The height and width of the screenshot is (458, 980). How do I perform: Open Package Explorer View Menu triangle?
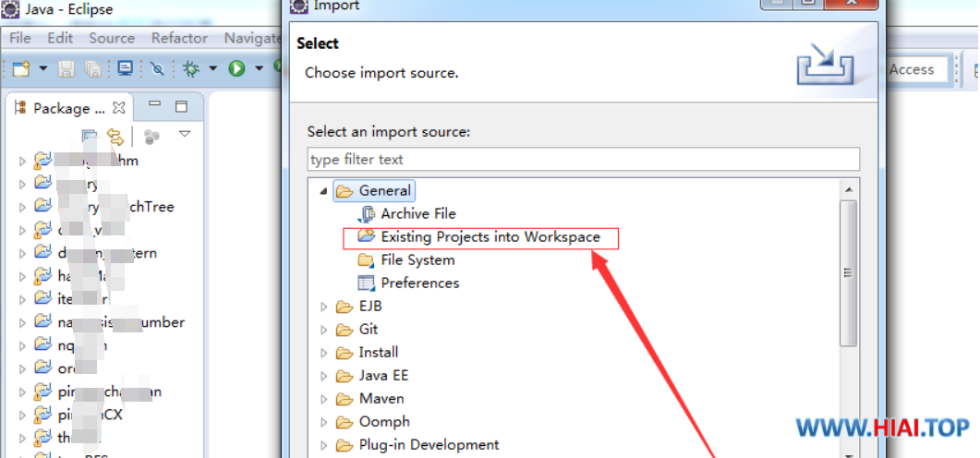pyautogui.click(x=185, y=134)
